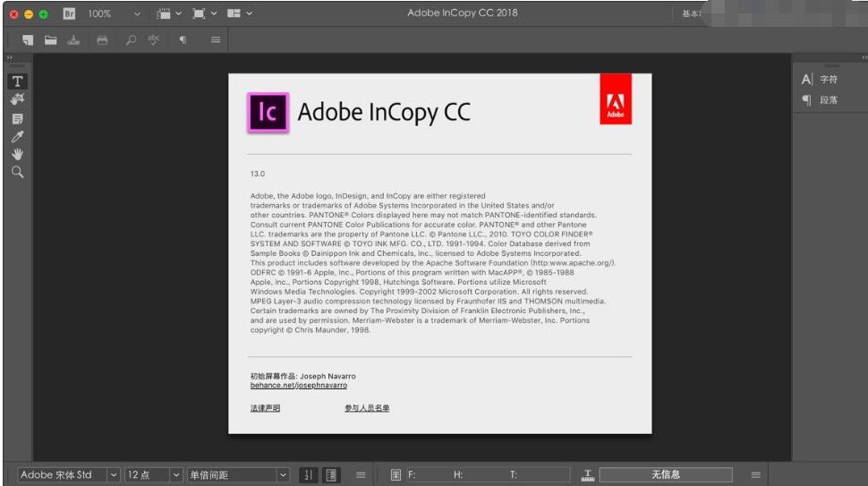Click the Adobe InCopy CC 2018 window title

point(463,13)
